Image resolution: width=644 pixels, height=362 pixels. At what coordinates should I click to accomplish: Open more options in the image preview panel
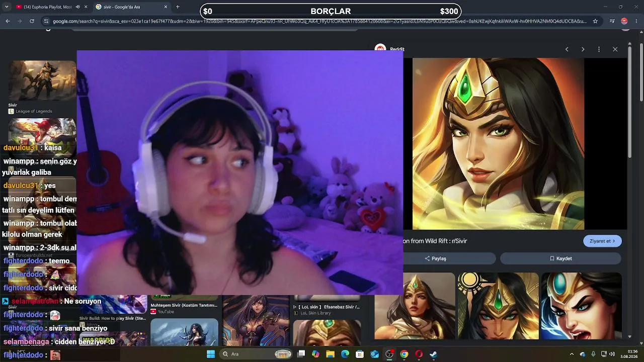point(599,49)
